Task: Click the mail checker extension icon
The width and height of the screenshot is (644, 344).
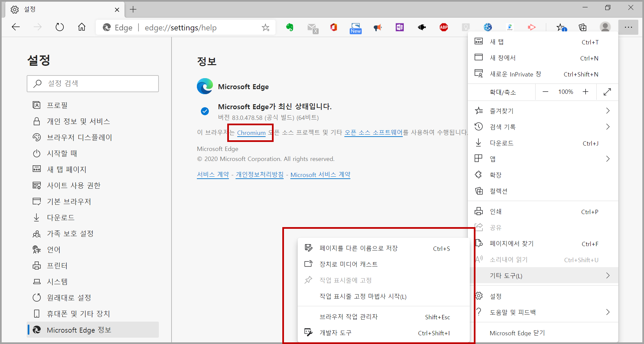Action: [312, 28]
